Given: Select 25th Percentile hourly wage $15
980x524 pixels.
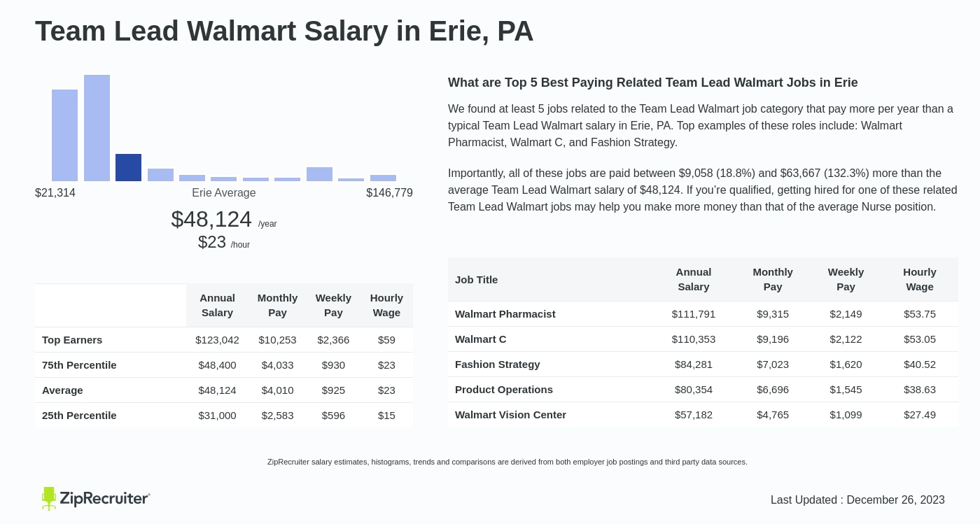Looking at the screenshot, I should tap(386, 415).
